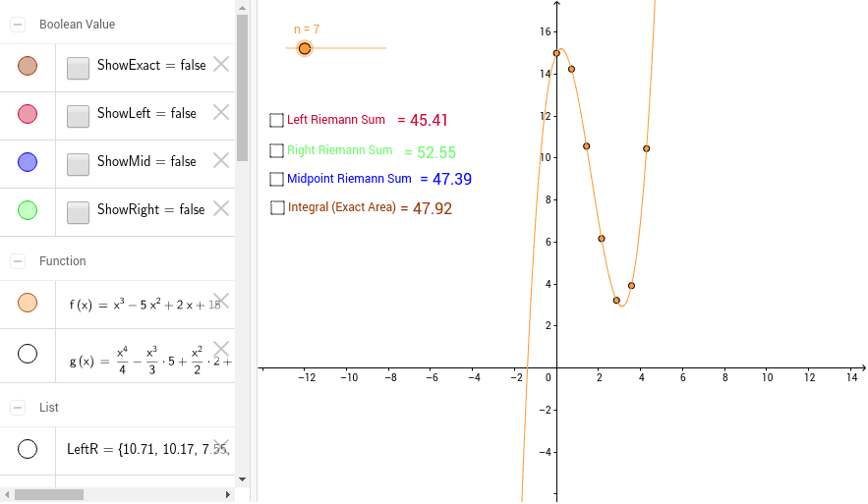Click the n = 7 slider handle
Viewport: 868px width, 504px height.
point(305,49)
